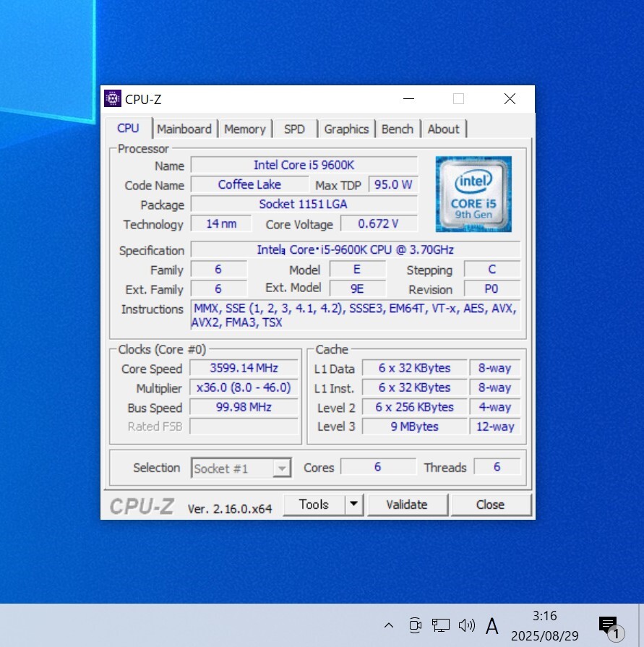This screenshot has width=644, height=647.
Task: Open the Graphics tab
Action: pyautogui.click(x=346, y=129)
